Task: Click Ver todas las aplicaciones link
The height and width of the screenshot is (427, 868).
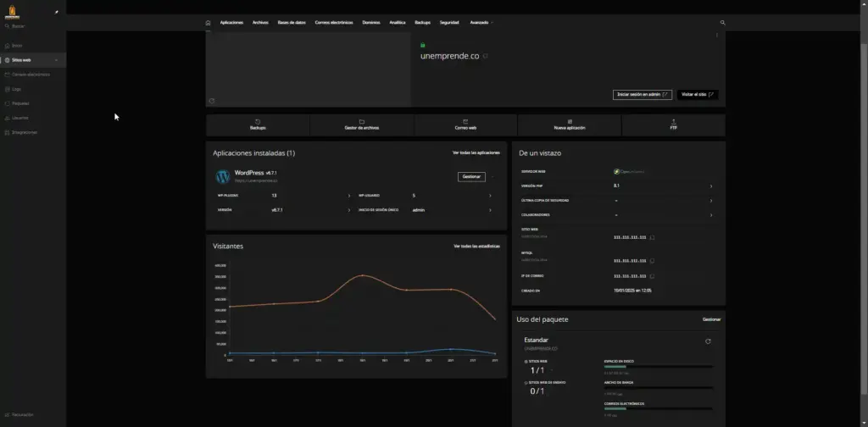Action: (x=476, y=152)
